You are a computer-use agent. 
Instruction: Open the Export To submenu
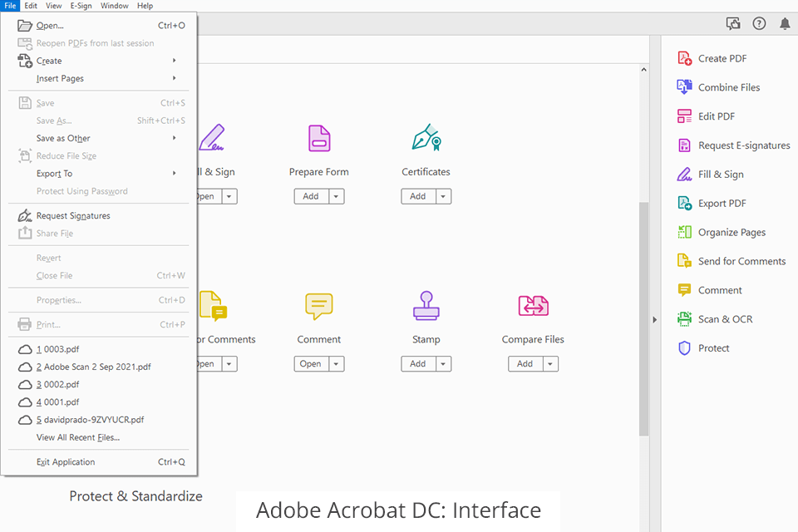[55, 174]
